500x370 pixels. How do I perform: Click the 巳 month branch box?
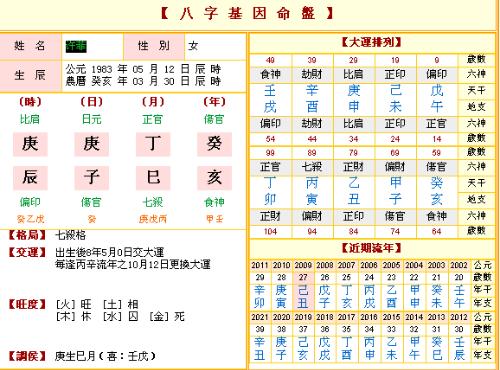(x=153, y=177)
